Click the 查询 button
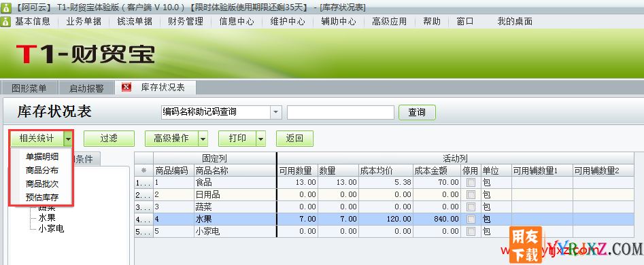 [417, 112]
